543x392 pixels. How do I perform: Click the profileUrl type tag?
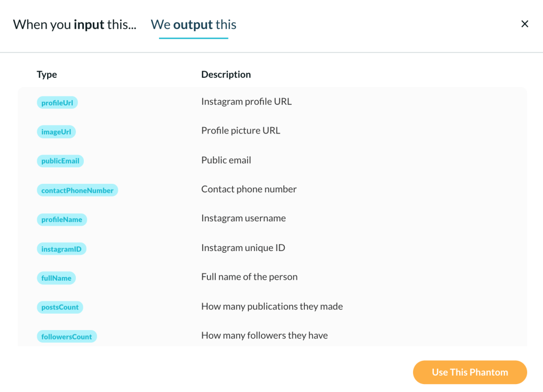(57, 103)
